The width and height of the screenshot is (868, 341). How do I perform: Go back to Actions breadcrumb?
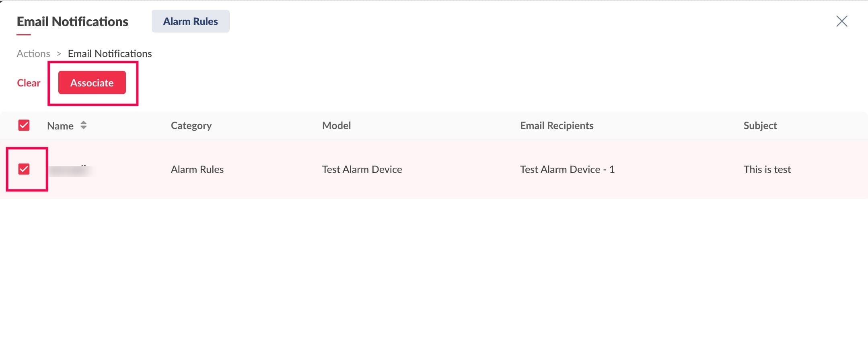coord(33,53)
